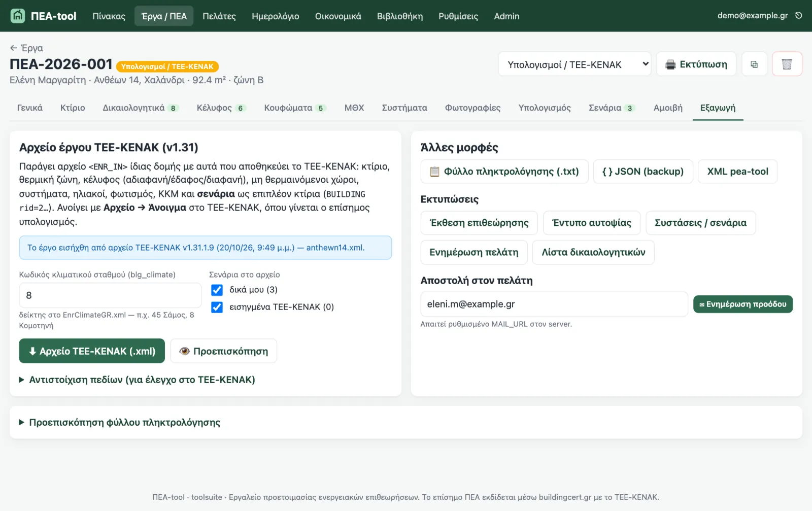Switch to the Συστήματα tab

tap(404, 108)
